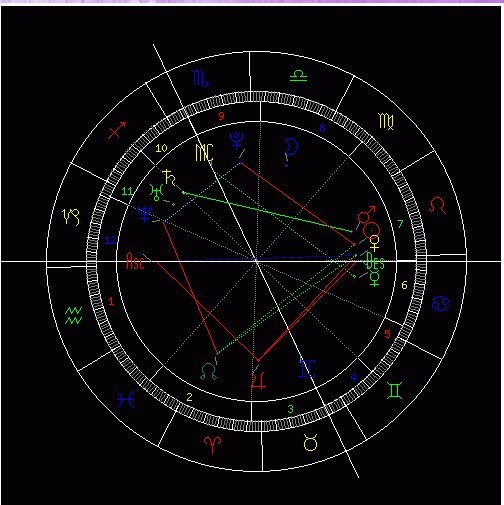Click the yellow MC midheaven label
The height and width of the screenshot is (505, 504).
(204, 153)
